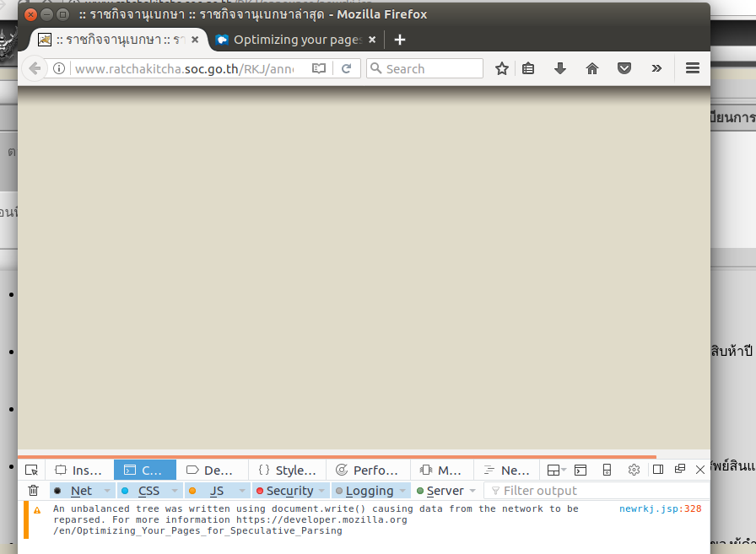756x554 pixels.
Task: Expand Logging filter dropdown arrow
Action: [402, 491]
